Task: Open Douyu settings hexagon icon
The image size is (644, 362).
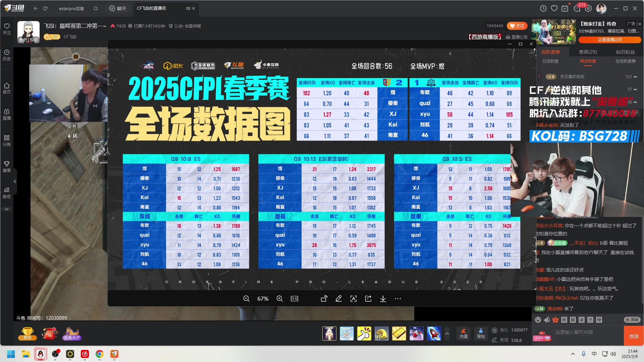Action: point(589,8)
